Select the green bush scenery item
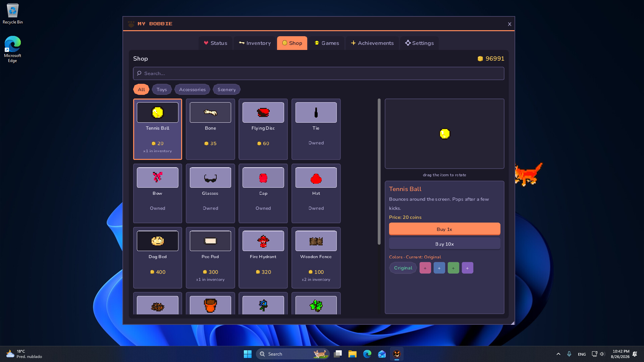Image resolution: width=644 pixels, height=362 pixels. coord(316,304)
